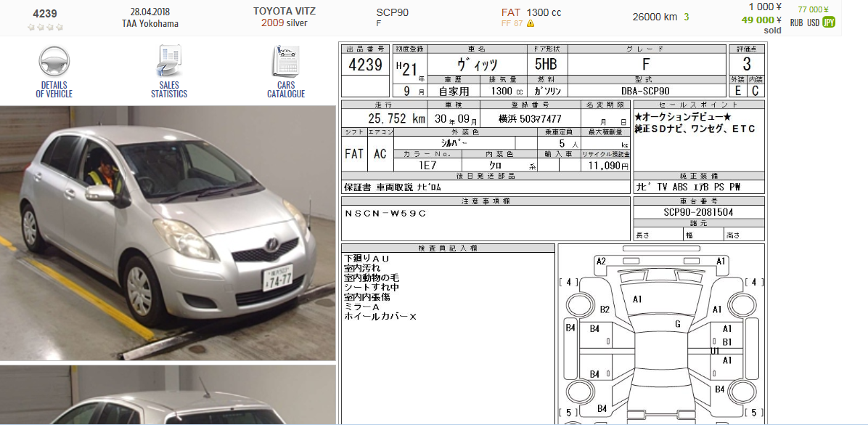The height and width of the screenshot is (425, 868).
Task: Click the DETAILS OF VEHICLE link text
Action: coord(54,90)
